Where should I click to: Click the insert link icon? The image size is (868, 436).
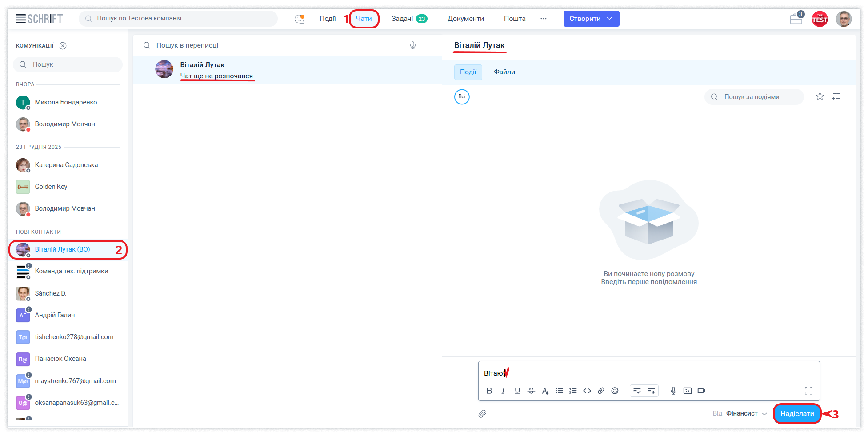[x=601, y=391]
